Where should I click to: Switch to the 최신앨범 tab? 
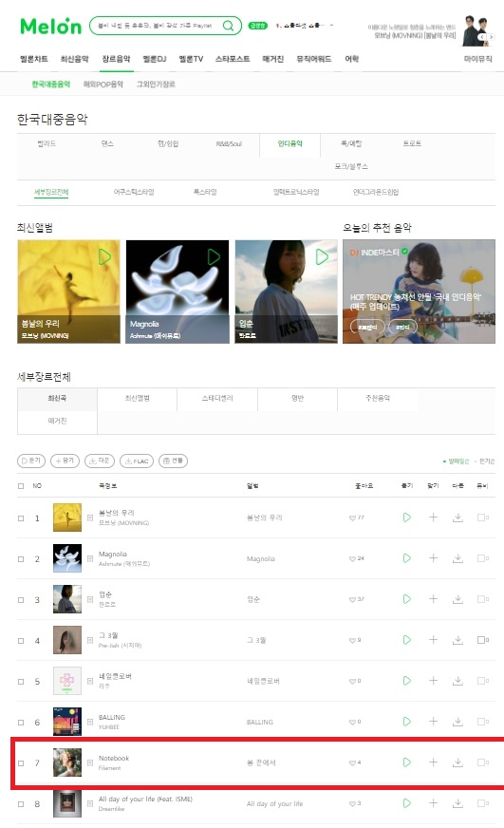138,398
